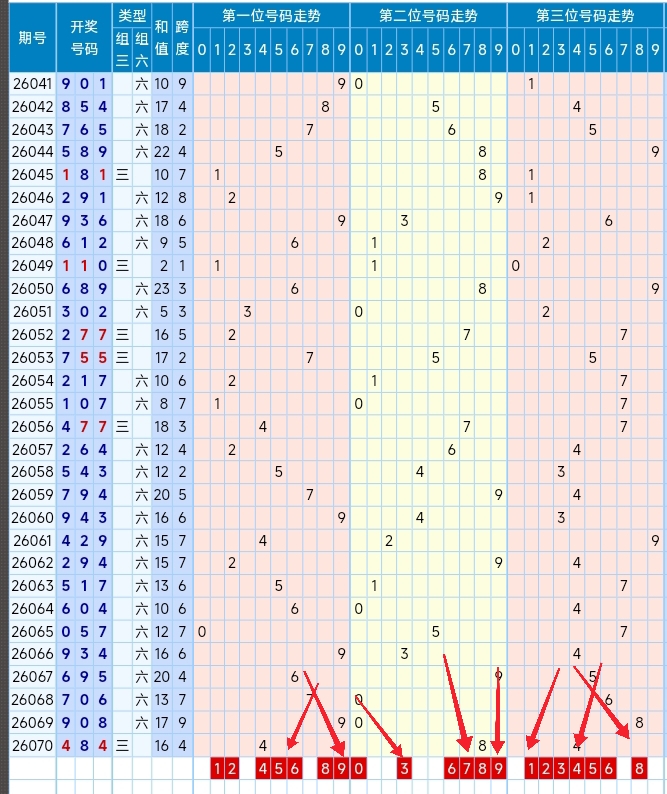
Task: Click red draw digit 4 first in row 26070
Action: pyautogui.click(x=66, y=745)
